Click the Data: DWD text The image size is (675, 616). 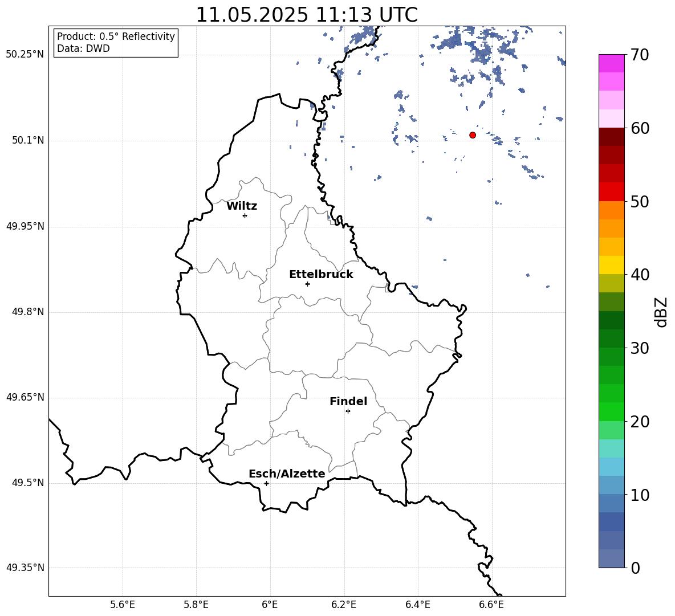83,48
